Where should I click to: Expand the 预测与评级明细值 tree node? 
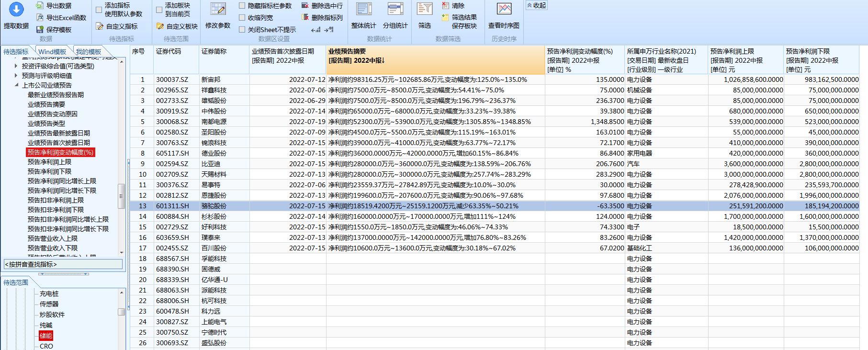16,76
